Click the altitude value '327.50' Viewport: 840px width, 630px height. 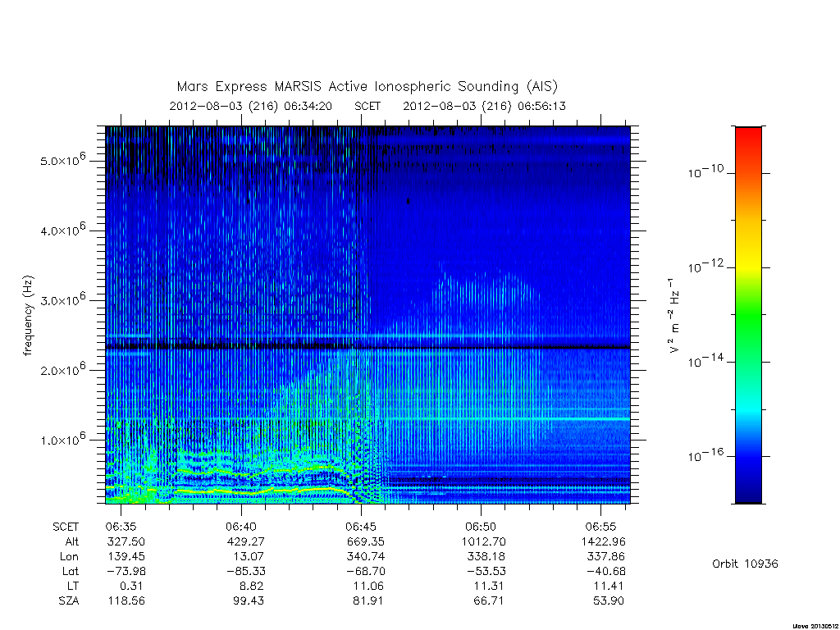126,541
